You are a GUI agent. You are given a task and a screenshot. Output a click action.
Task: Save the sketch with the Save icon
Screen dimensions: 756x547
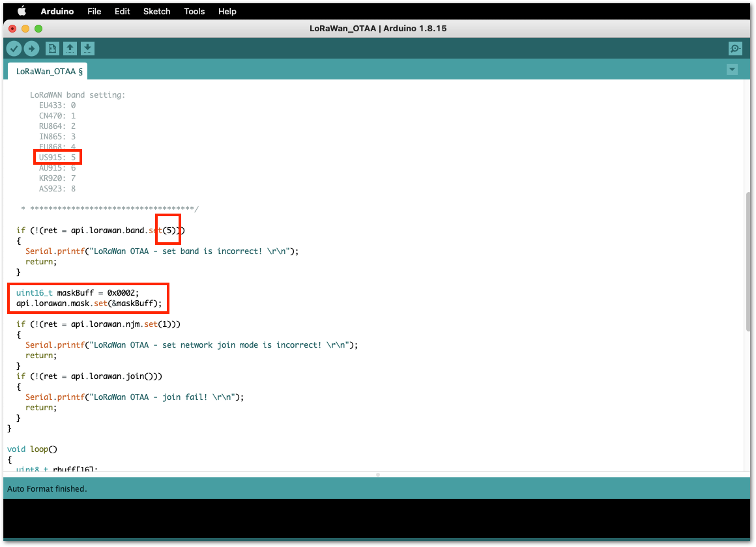point(87,49)
